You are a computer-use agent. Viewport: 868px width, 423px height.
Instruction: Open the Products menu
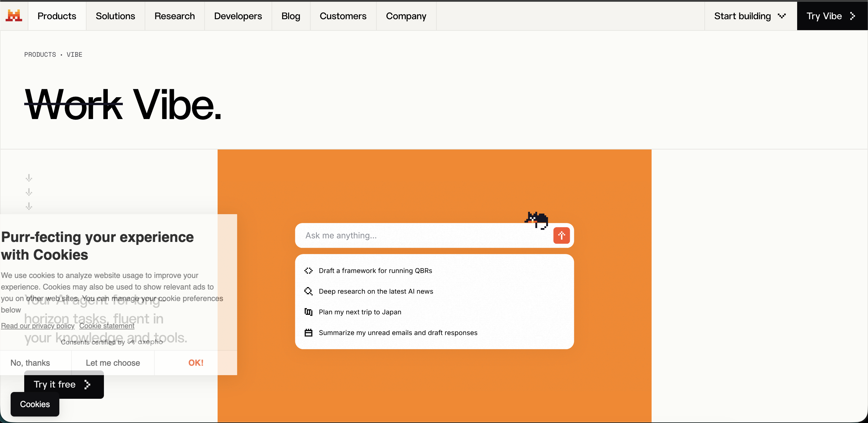pyautogui.click(x=57, y=16)
